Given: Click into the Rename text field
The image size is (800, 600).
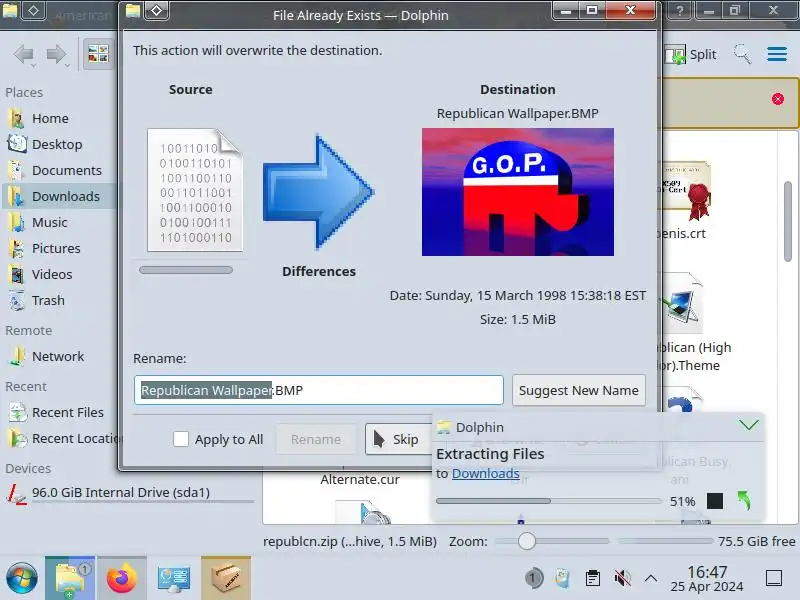Looking at the screenshot, I should [319, 390].
